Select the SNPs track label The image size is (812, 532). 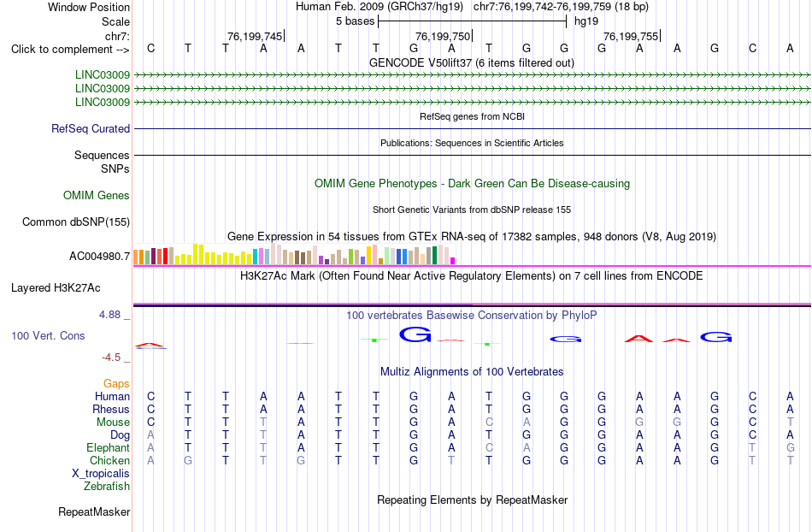[x=115, y=168]
